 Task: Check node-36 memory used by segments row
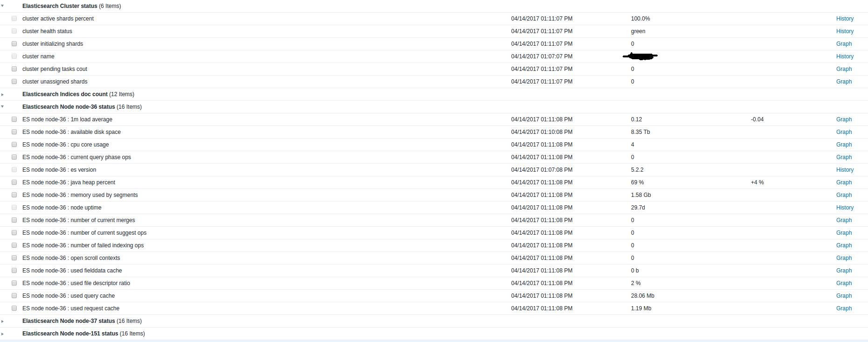[x=14, y=195]
